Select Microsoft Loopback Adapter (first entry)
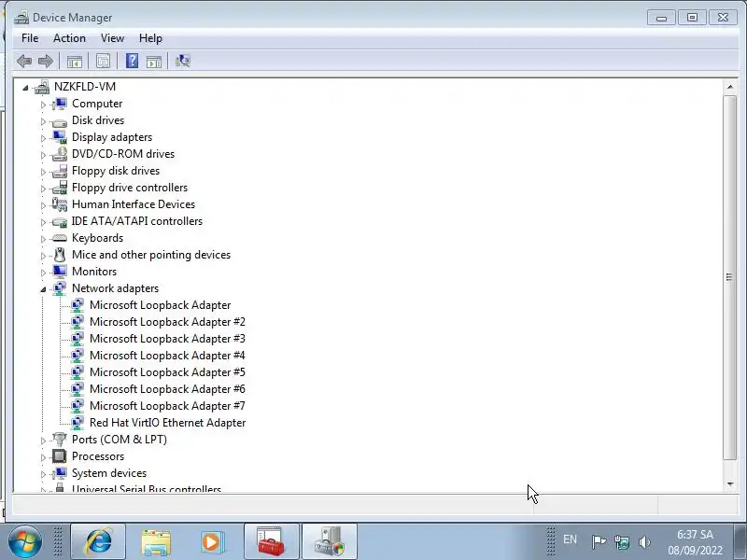This screenshot has height=560, width=747. (x=160, y=305)
